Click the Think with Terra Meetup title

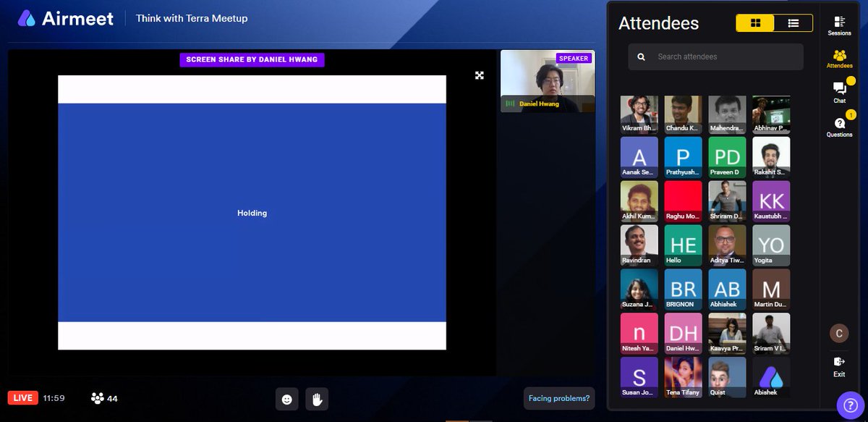[x=192, y=18]
